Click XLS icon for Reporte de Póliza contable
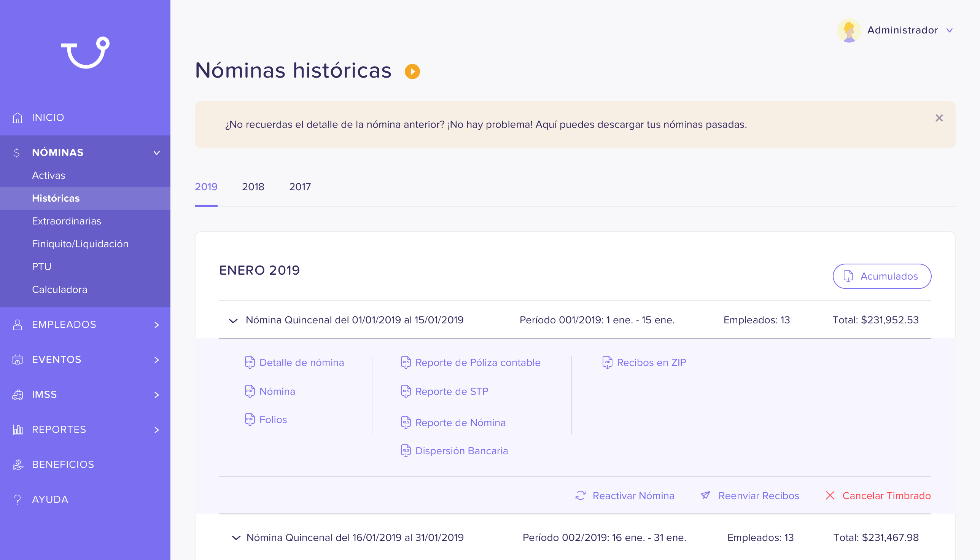 click(x=406, y=363)
